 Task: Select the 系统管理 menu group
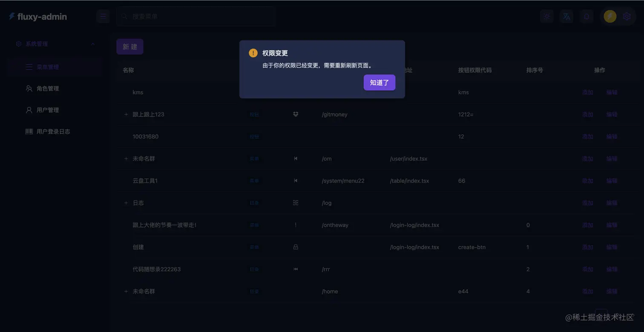(55, 44)
